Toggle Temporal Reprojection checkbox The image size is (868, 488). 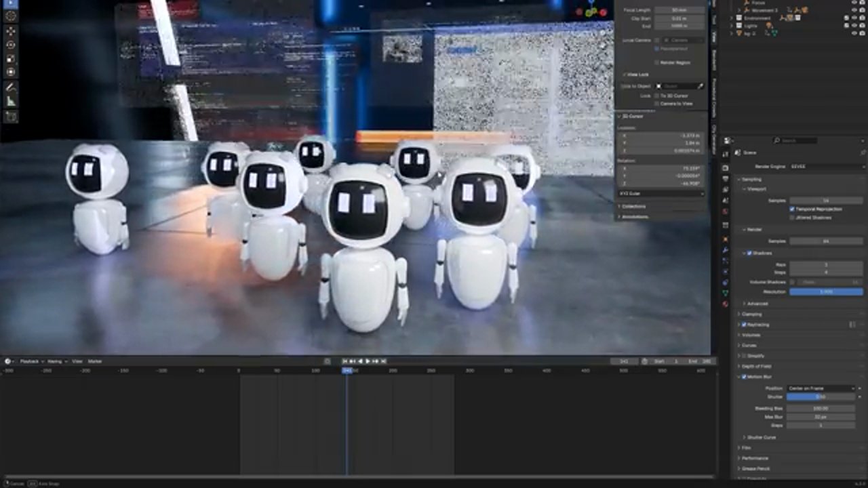(x=792, y=209)
